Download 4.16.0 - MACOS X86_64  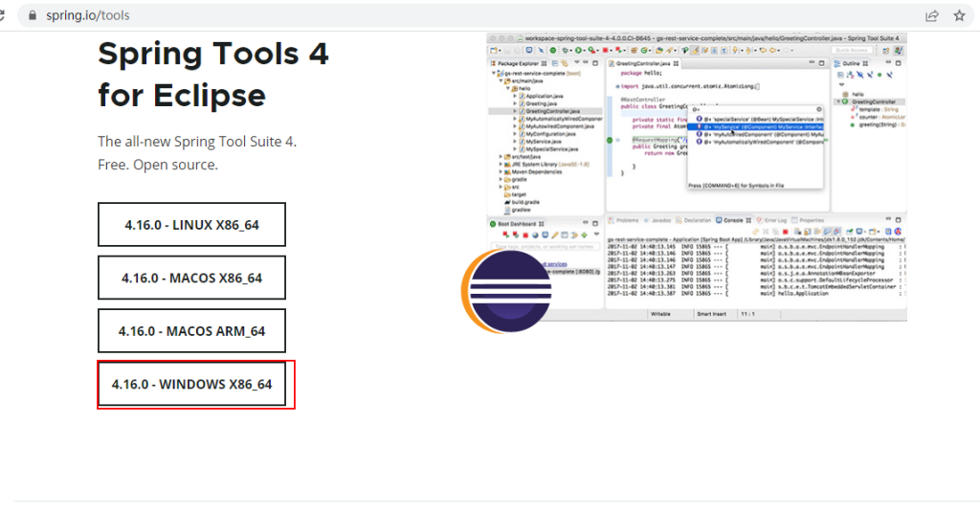pyautogui.click(x=191, y=278)
